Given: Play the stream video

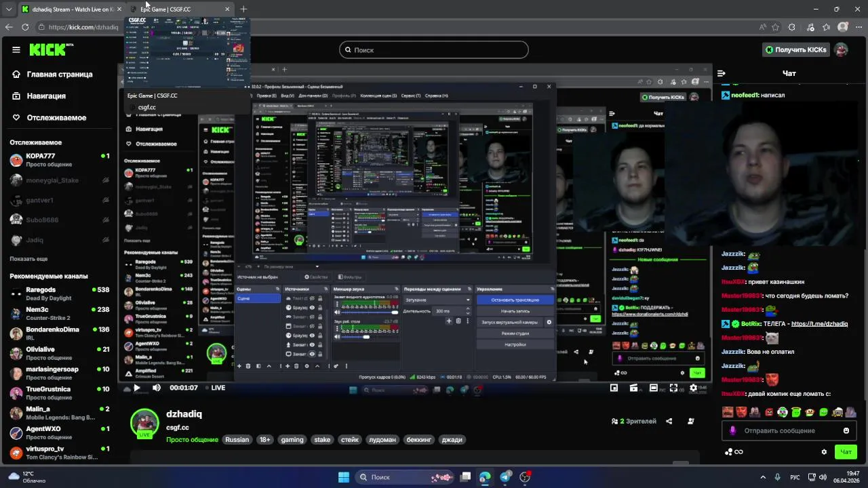Looking at the screenshot, I should (136, 388).
